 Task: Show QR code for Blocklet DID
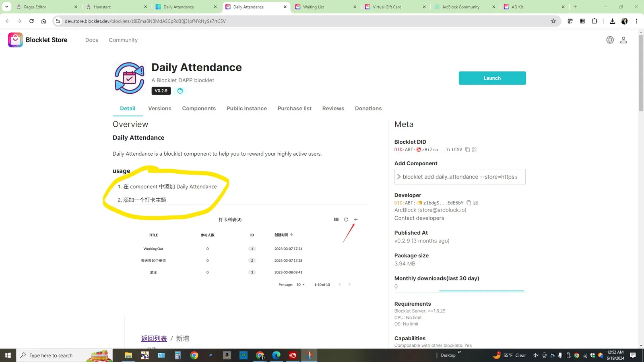click(474, 150)
